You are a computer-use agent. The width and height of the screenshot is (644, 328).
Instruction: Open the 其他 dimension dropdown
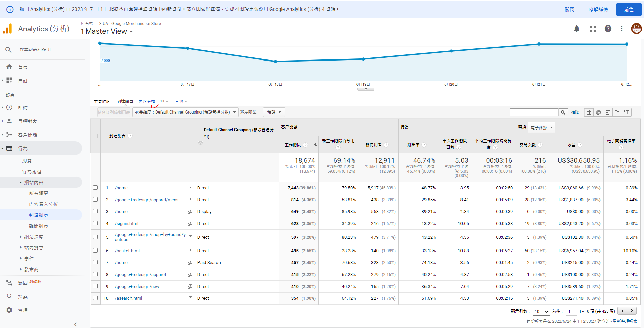click(x=181, y=102)
